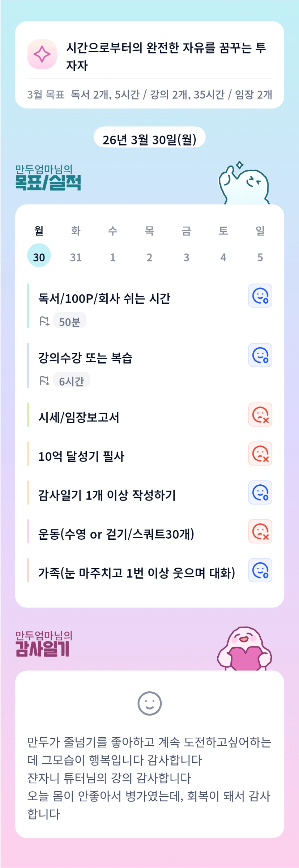Select Wednesday the 1st
This screenshot has width=299, height=868.
(x=113, y=257)
